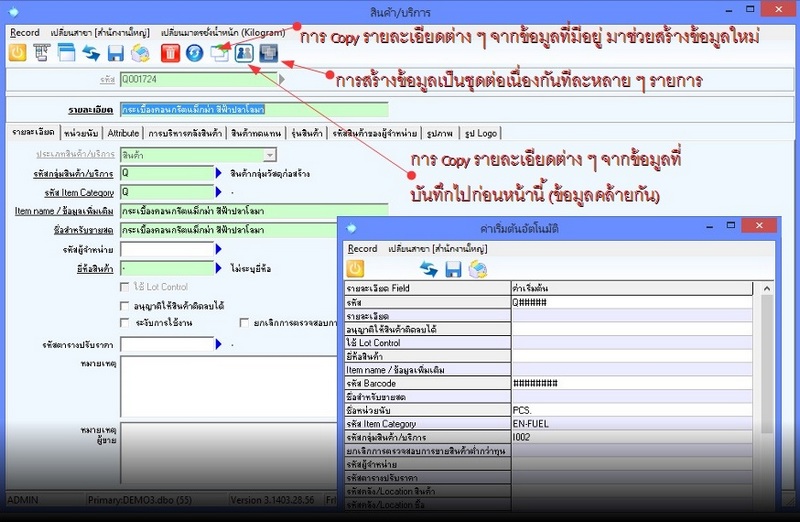Click lookup arrow beside รหัสกลุ่มสินค้า/บริการ field
Viewport: 800px width, 522px height.
[219, 173]
